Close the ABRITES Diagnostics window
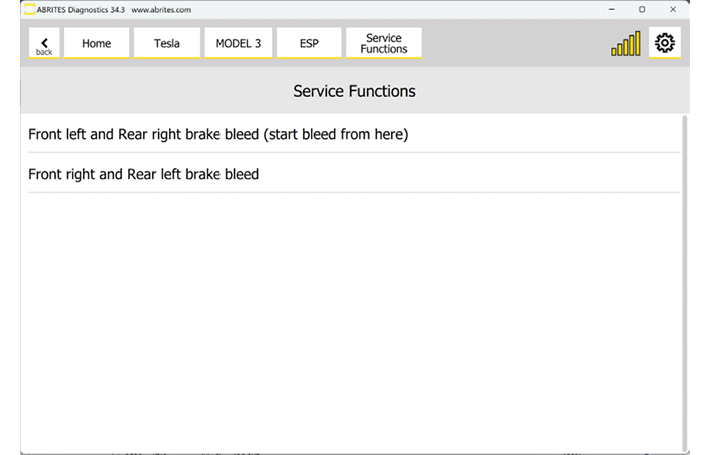 pyautogui.click(x=673, y=9)
